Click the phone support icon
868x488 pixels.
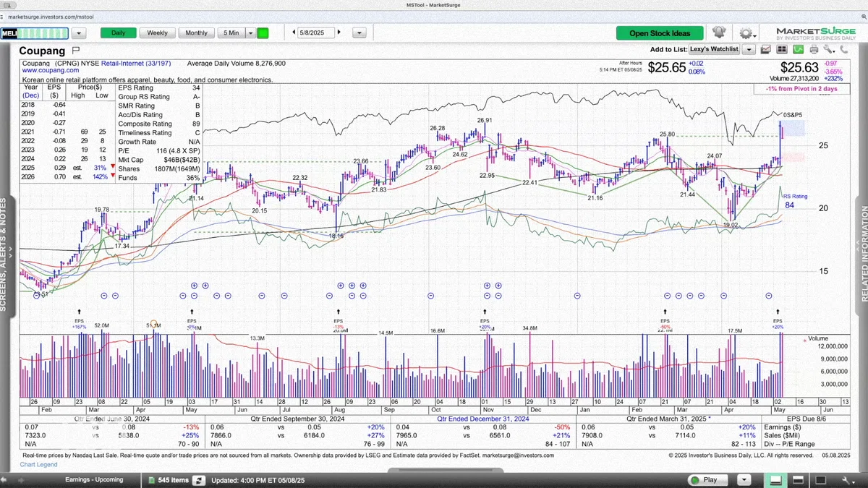(x=844, y=49)
